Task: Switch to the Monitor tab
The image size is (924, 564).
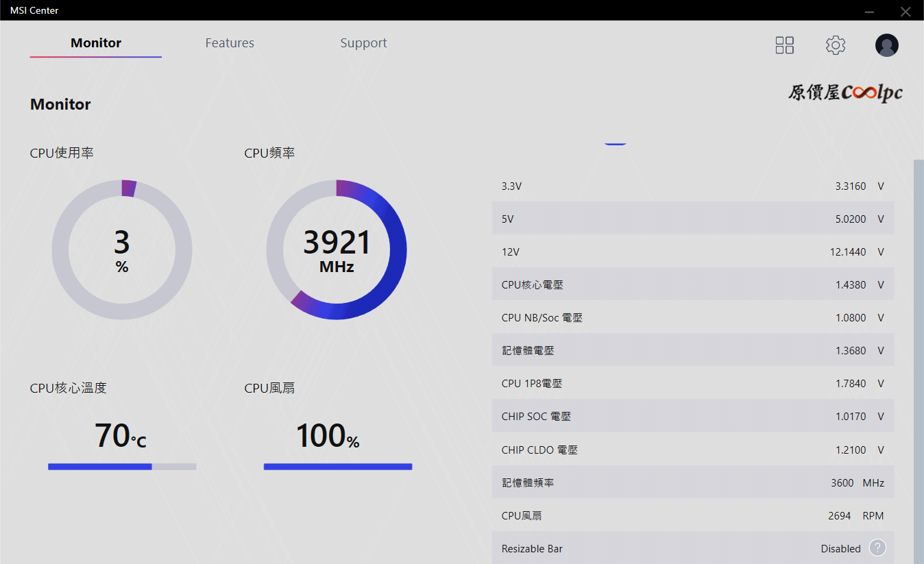Action: [x=96, y=43]
